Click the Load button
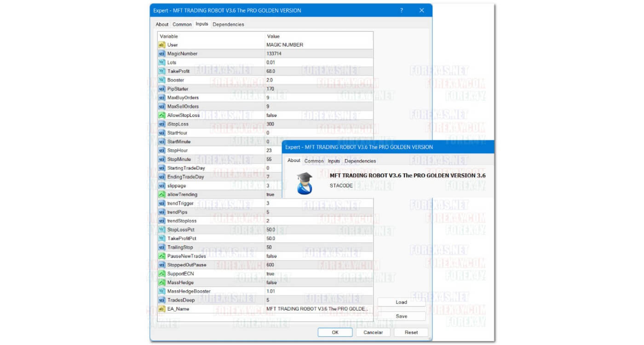Screen dimensions: 644x345 401,302
